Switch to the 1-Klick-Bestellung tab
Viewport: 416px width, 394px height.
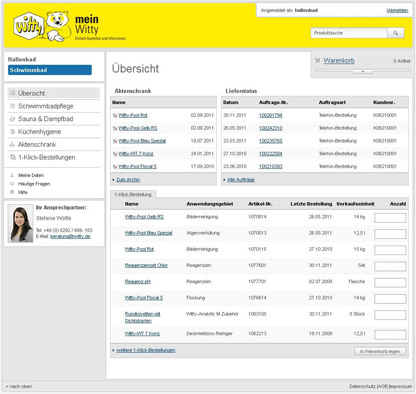(133, 194)
